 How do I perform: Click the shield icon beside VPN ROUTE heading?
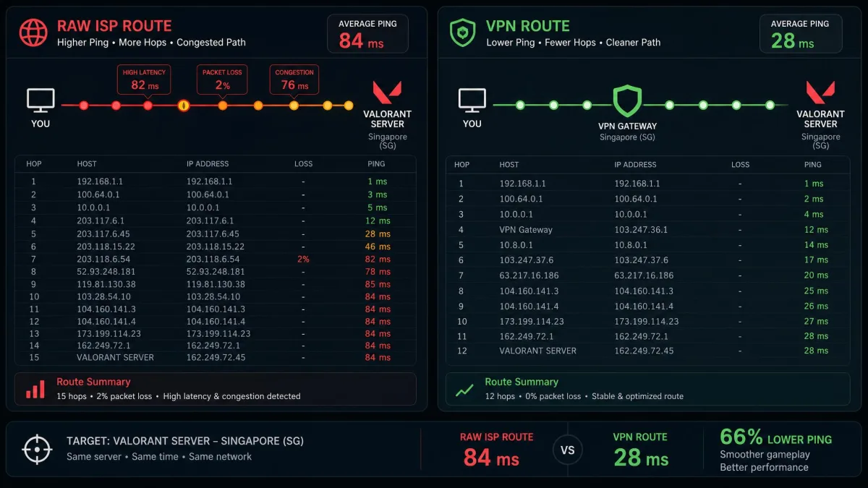pos(462,33)
